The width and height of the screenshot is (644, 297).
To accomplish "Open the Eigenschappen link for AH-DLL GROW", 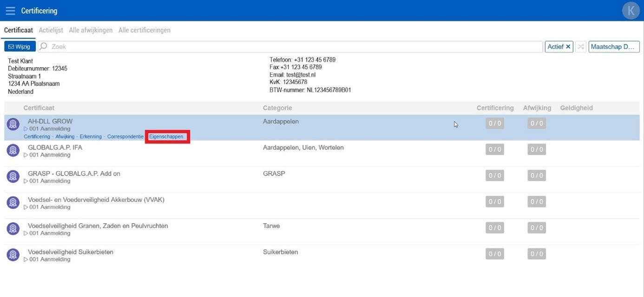I will (166, 137).
